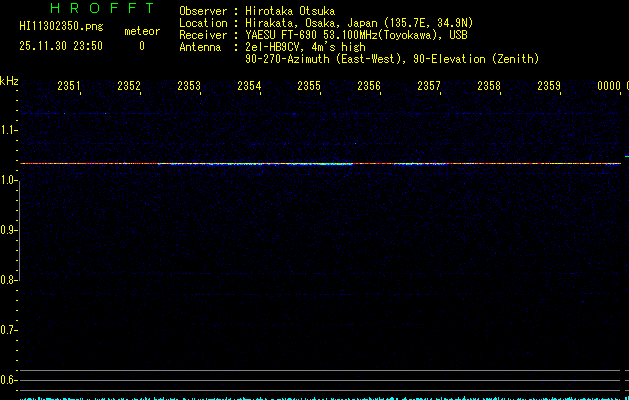The image size is (629, 400).
Task: Click the 2359 time marker
Action: pyautogui.click(x=549, y=87)
